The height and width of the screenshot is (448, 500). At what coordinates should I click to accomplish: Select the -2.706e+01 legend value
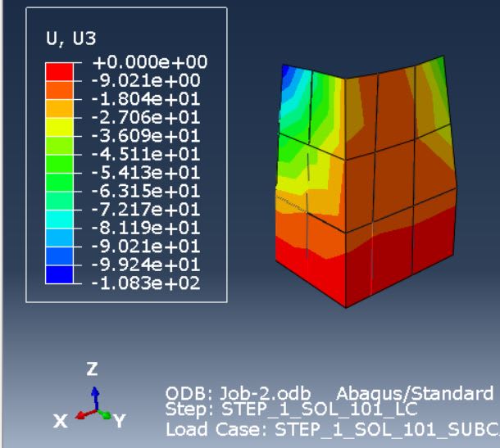(146, 117)
